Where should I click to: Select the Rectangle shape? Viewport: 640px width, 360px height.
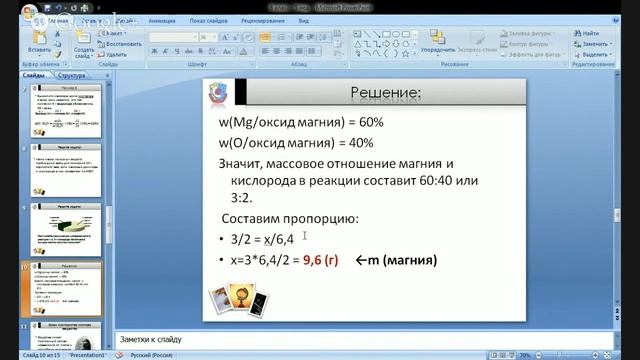[x=386, y=34]
